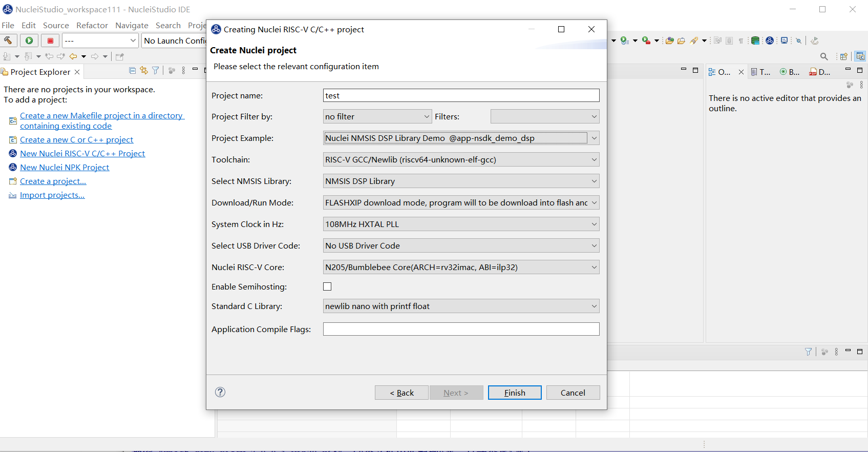The image size is (868, 452).
Task: Click the Nuclei logo icon in right toolbar
Action: point(769,40)
